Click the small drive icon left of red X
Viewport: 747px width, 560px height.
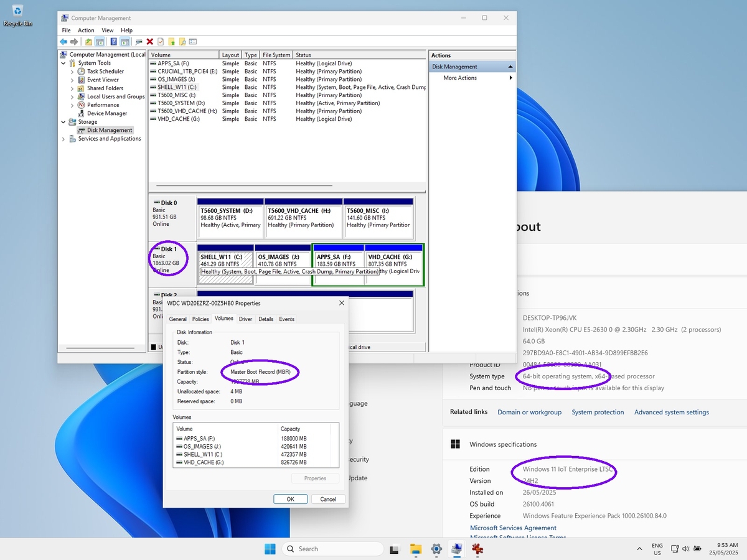(138, 42)
